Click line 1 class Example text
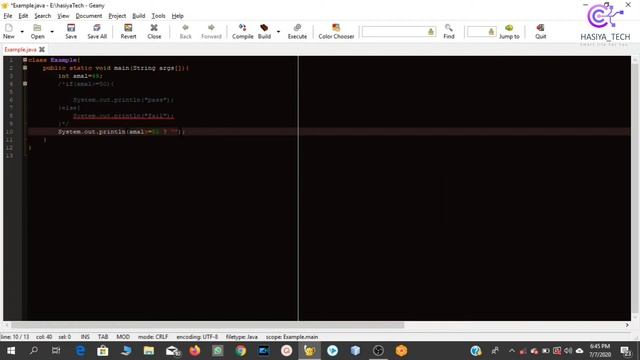640x360 pixels. click(54, 60)
